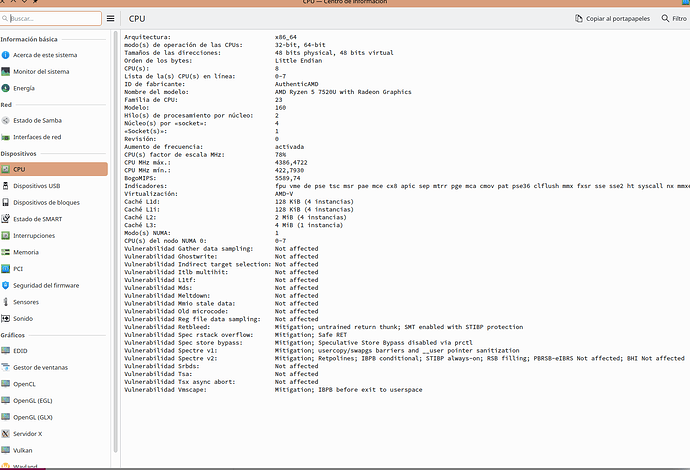Select Monitor del sistema icon
The image size is (690, 470).
[x=6, y=72]
